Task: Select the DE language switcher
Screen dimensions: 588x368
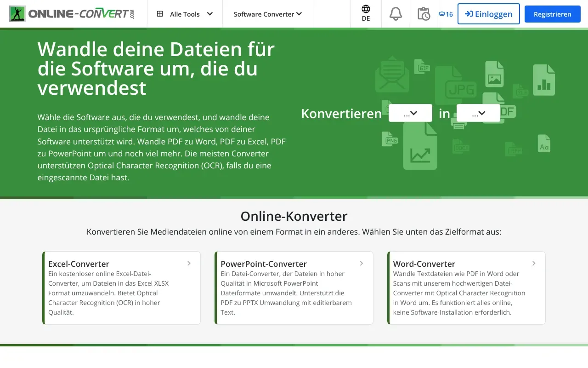Action: pos(366,19)
